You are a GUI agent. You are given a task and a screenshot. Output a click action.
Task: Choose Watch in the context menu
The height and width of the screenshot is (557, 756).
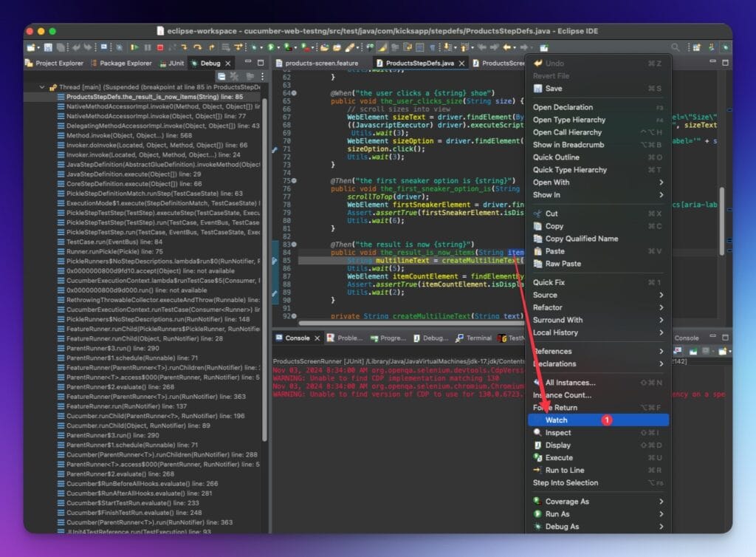point(598,420)
